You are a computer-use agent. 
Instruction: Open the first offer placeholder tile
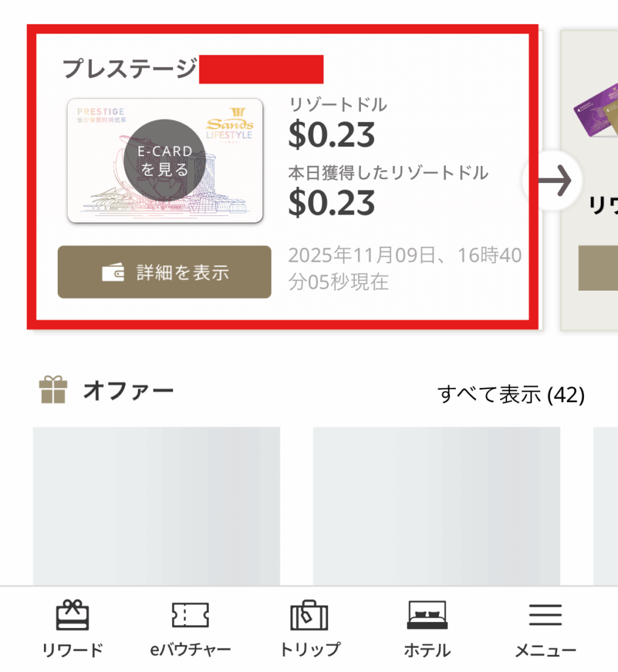pos(156,505)
